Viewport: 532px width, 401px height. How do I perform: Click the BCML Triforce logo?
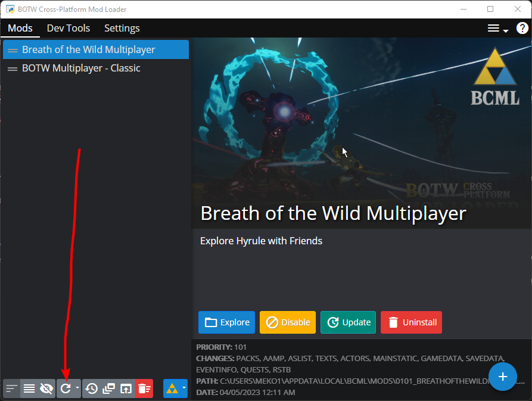[495, 76]
